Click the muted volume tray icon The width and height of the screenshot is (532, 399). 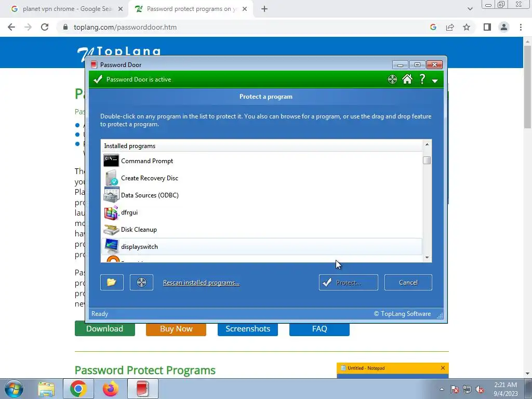click(480, 390)
